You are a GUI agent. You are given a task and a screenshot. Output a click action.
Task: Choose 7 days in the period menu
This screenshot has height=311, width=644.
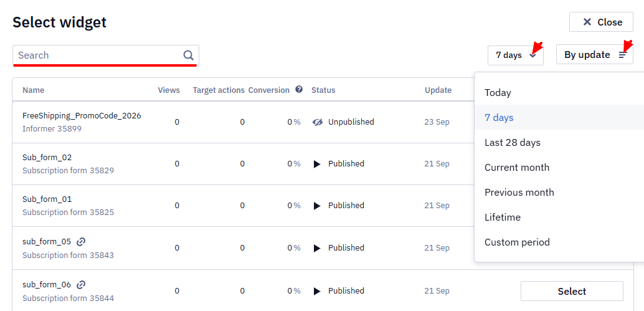[559, 118]
